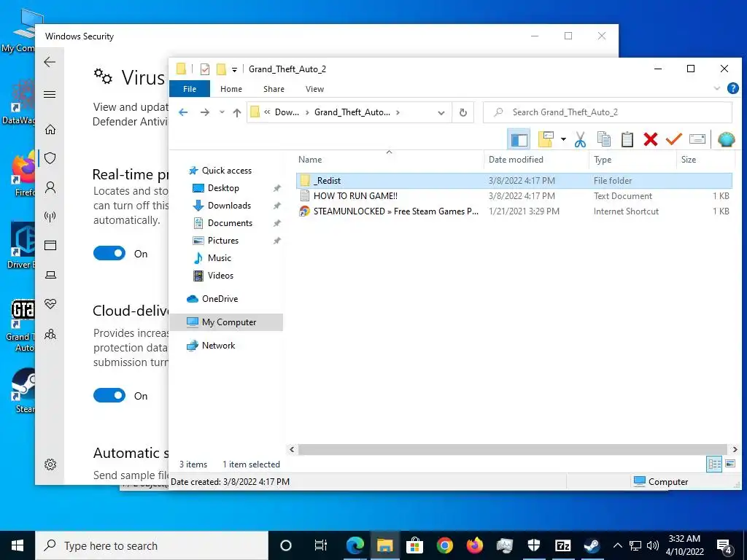Open the folder options dropdown arrow in toolbar
This screenshot has height=560, width=747.
tap(563, 139)
